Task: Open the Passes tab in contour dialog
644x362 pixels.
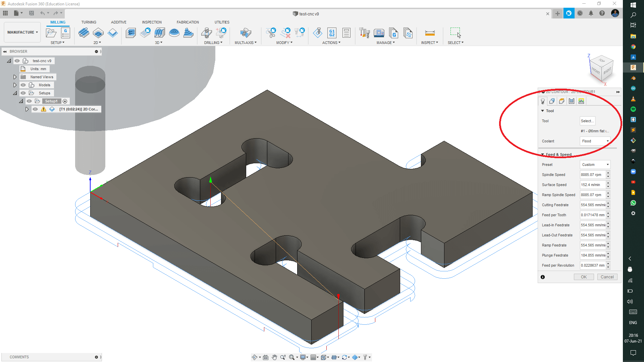Action: 572,101
